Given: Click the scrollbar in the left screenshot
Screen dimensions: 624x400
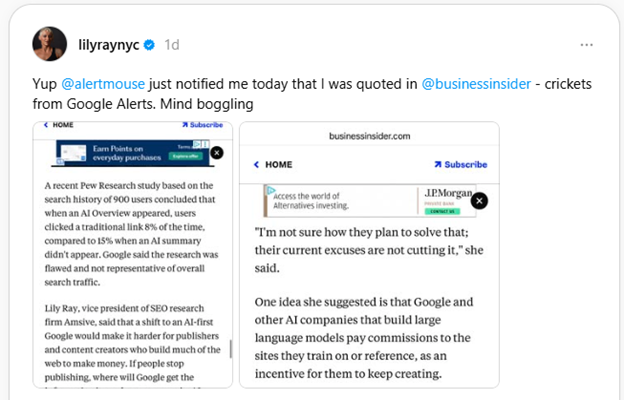Looking at the screenshot, I should (x=231, y=350).
